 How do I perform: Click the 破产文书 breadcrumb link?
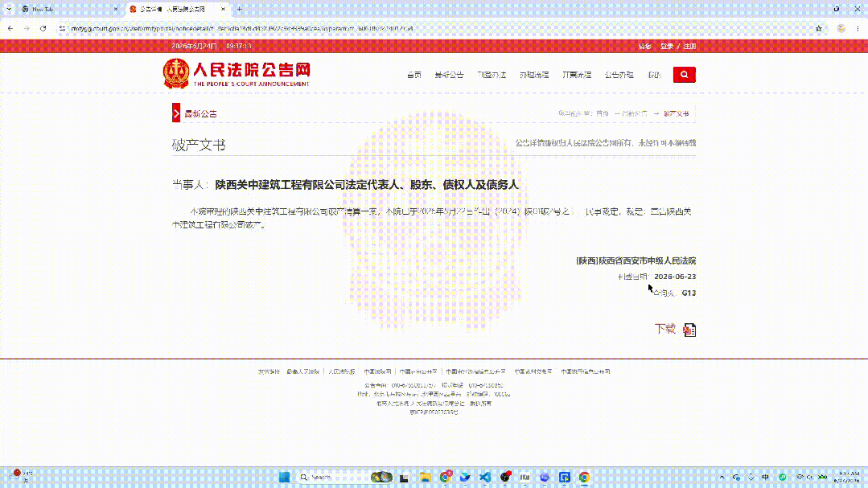pos(677,113)
